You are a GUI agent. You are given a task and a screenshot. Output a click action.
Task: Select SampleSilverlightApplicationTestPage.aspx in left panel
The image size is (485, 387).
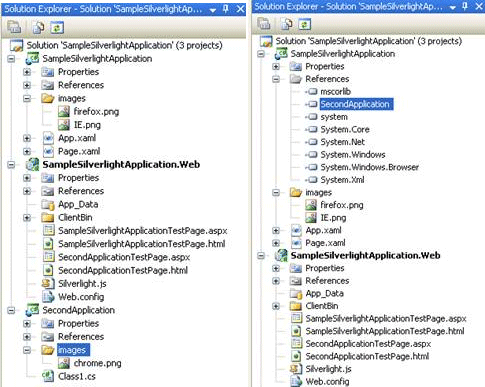[143, 231]
